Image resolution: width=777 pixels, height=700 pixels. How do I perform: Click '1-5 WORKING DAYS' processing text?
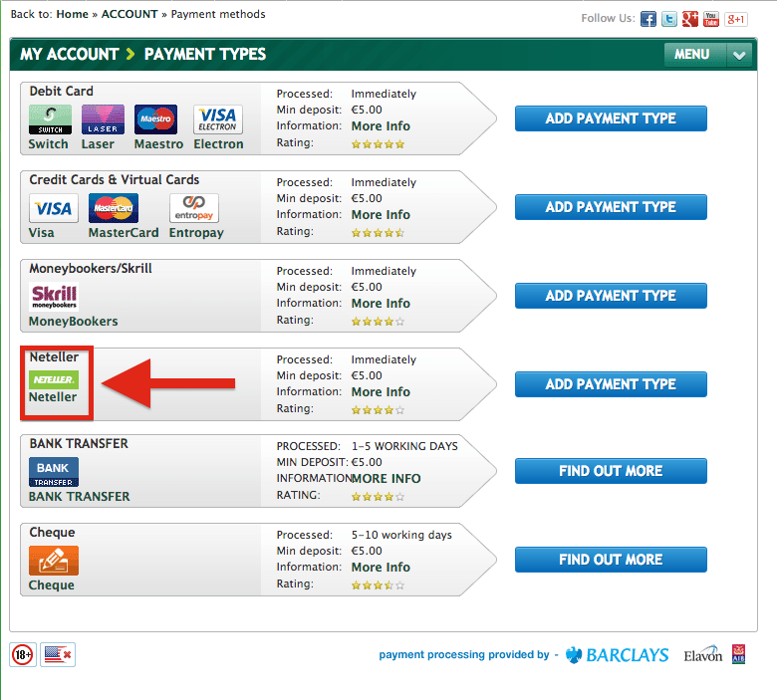click(x=404, y=446)
